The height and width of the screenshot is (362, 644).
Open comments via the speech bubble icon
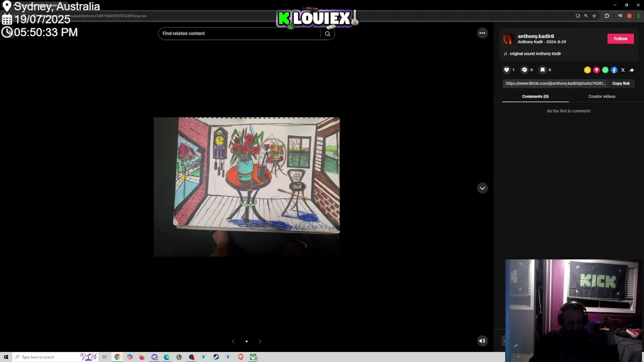click(524, 70)
